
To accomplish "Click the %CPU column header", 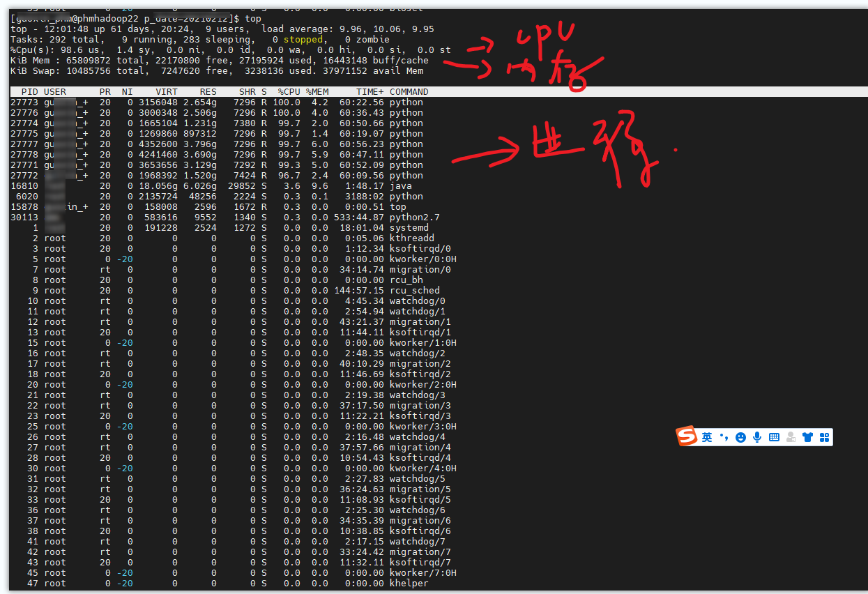I will click(x=289, y=92).
